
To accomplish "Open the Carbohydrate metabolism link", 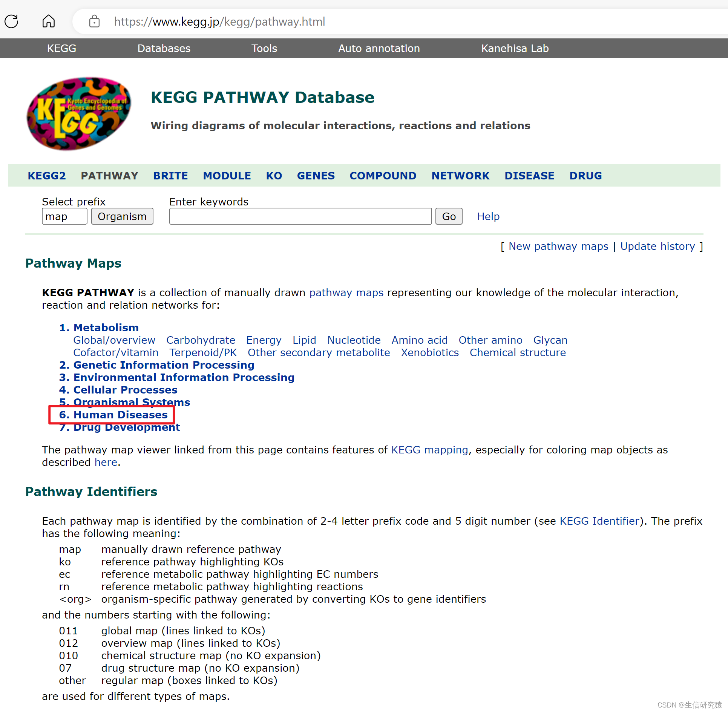I will click(x=201, y=340).
